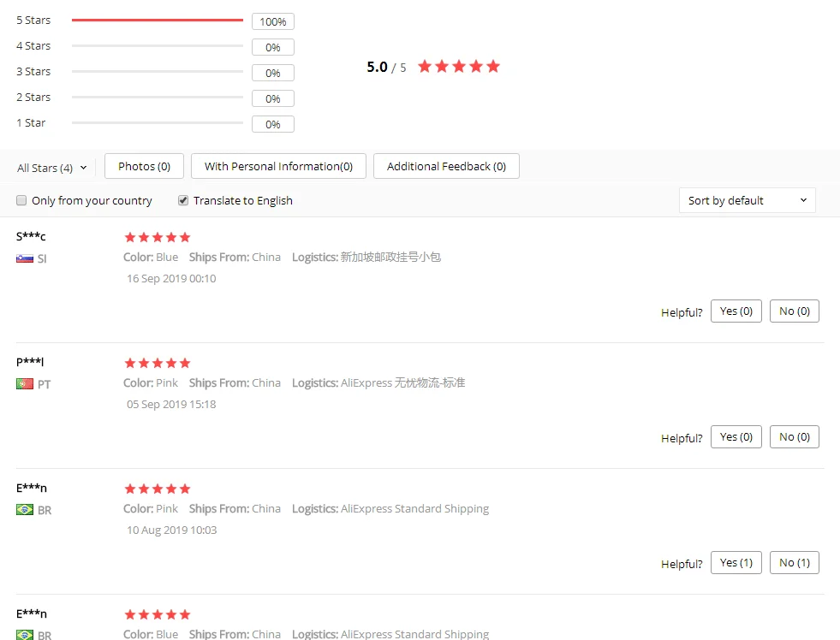
Task: Click the Portugal flag icon beside PT
Action: (25, 384)
